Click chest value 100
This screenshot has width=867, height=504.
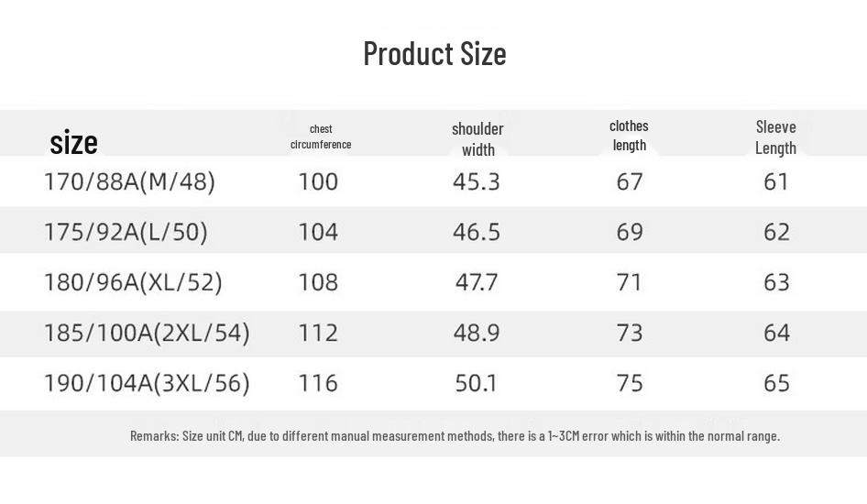click(x=318, y=181)
